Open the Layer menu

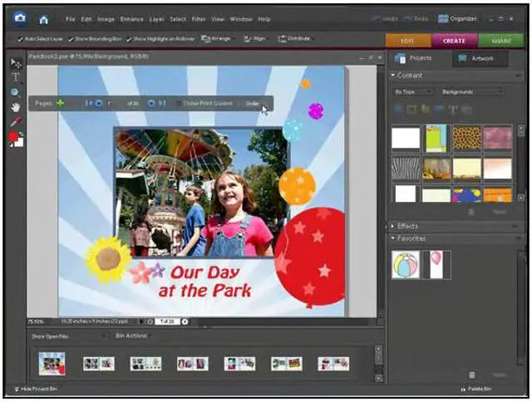[x=157, y=19]
